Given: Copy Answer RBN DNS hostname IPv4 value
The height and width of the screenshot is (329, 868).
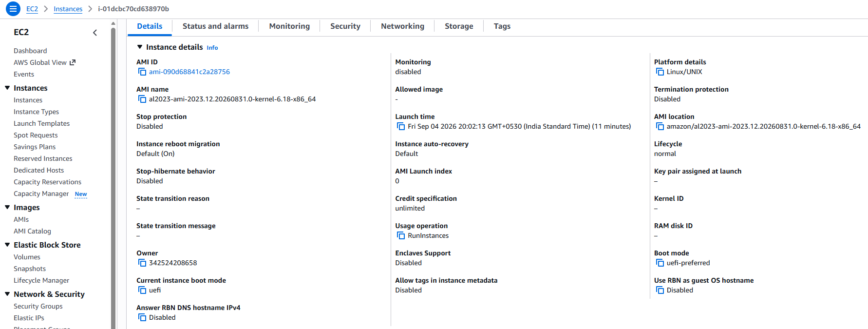Looking at the screenshot, I should click(142, 317).
